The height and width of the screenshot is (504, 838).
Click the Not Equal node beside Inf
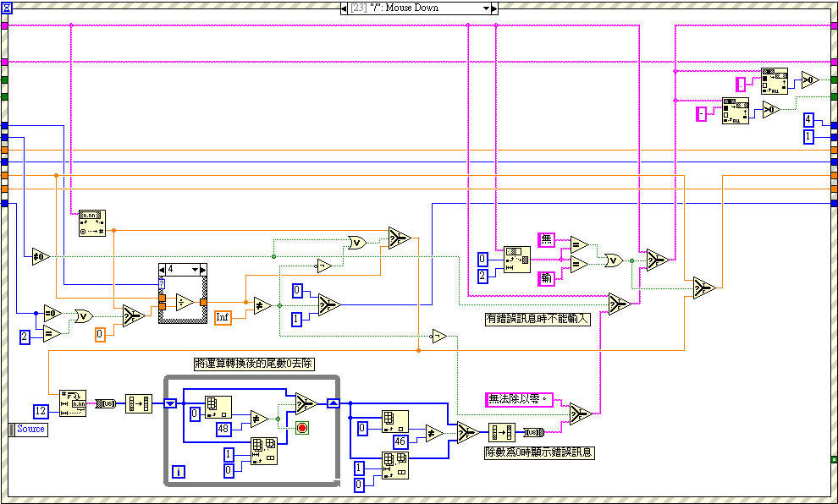(263, 307)
